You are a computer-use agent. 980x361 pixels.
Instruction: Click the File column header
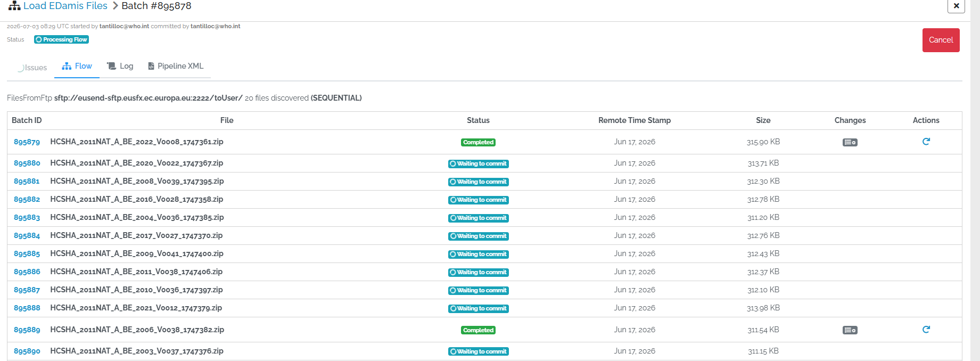coord(227,120)
